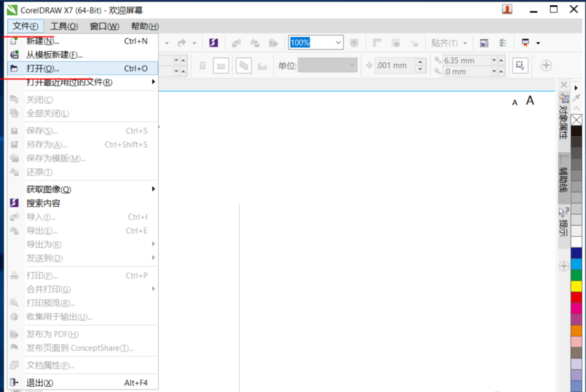Open the 工具(O) menu
586x392 pixels.
pos(64,26)
